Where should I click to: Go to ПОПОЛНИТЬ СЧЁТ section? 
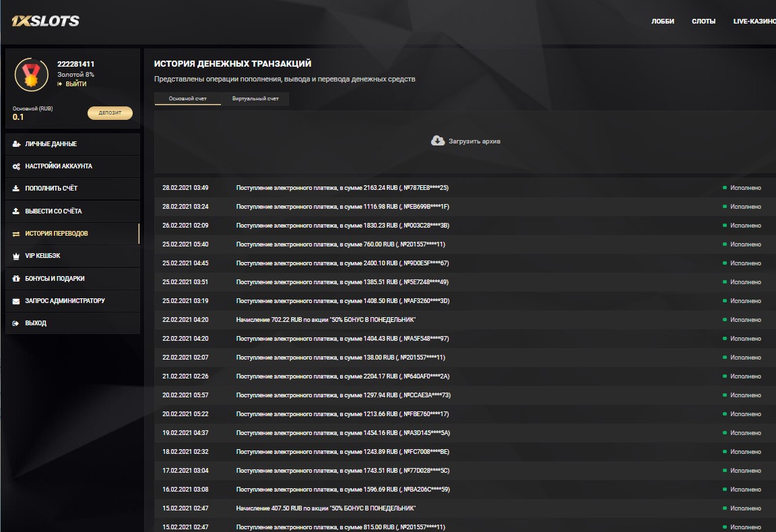tap(73, 189)
